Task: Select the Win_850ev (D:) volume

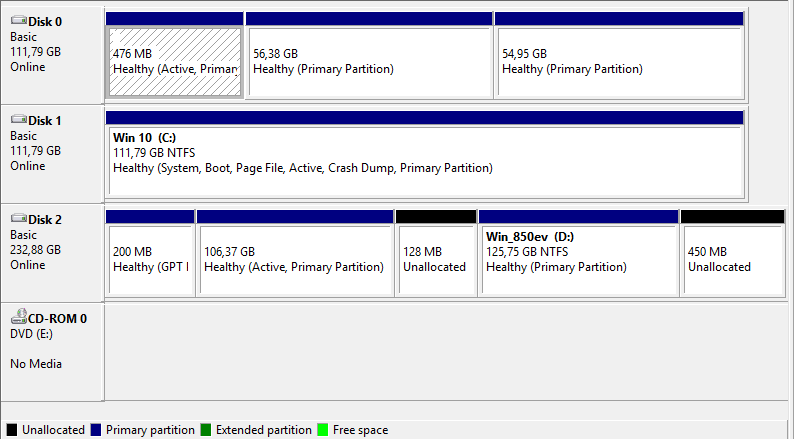Action: 578,260
